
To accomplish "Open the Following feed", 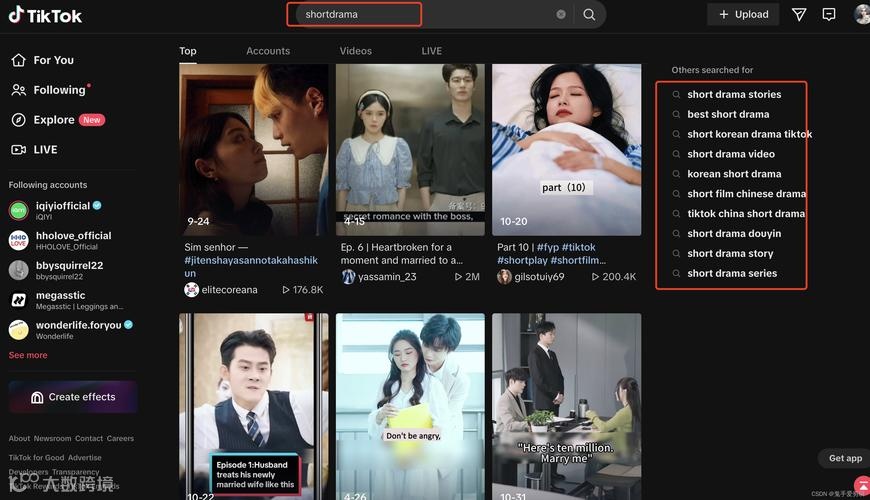I will pyautogui.click(x=50, y=90).
